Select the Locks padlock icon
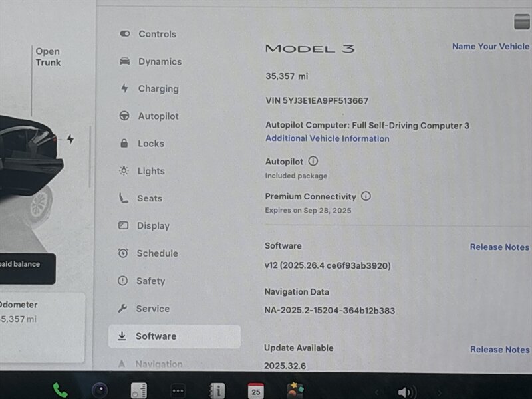 pos(124,143)
